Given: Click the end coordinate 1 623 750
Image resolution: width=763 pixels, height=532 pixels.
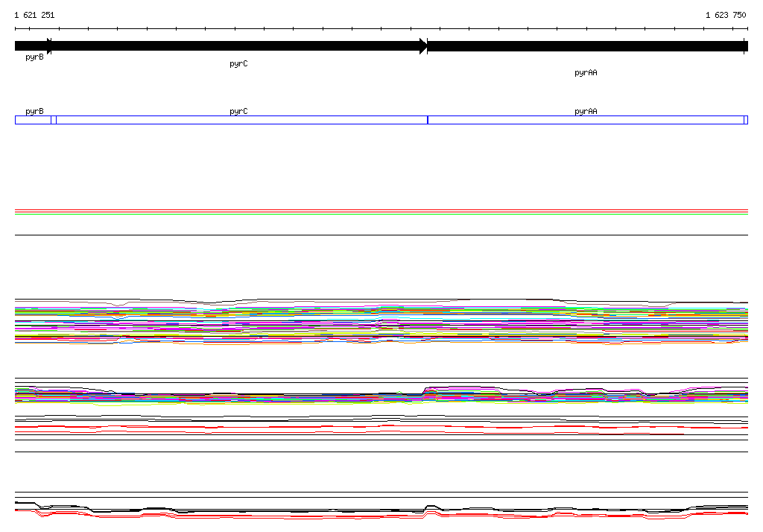Looking at the screenshot, I should click(x=726, y=15).
